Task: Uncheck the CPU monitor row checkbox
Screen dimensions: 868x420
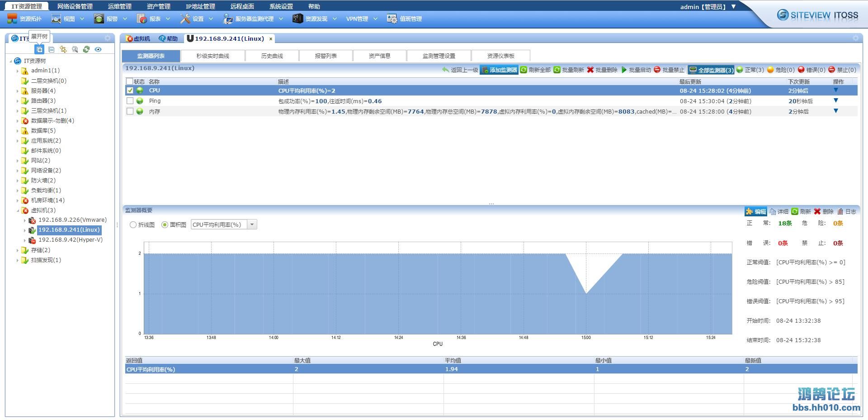Action: tap(130, 91)
